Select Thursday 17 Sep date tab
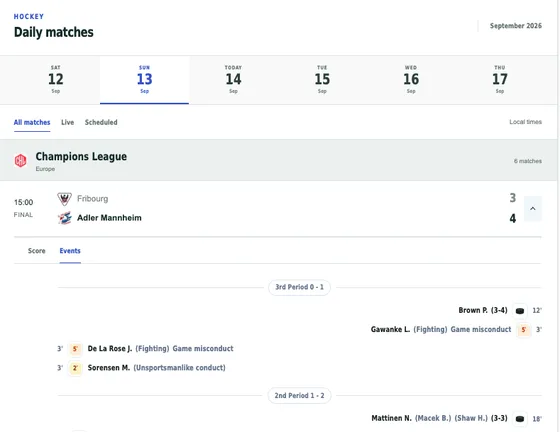The image size is (560, 432). 500,79
